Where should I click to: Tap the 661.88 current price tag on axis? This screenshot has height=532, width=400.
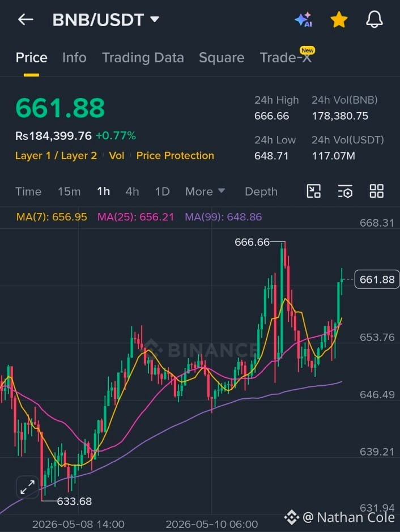[377, 279]
